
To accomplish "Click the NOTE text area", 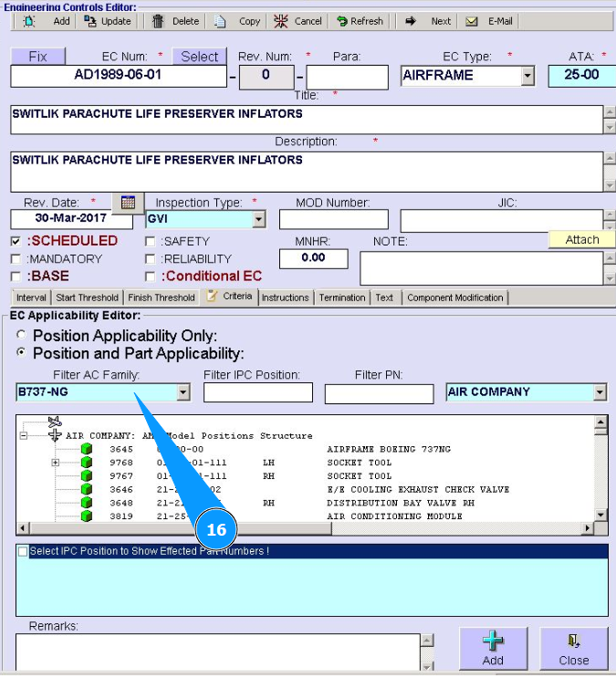I will click(482, 268).
